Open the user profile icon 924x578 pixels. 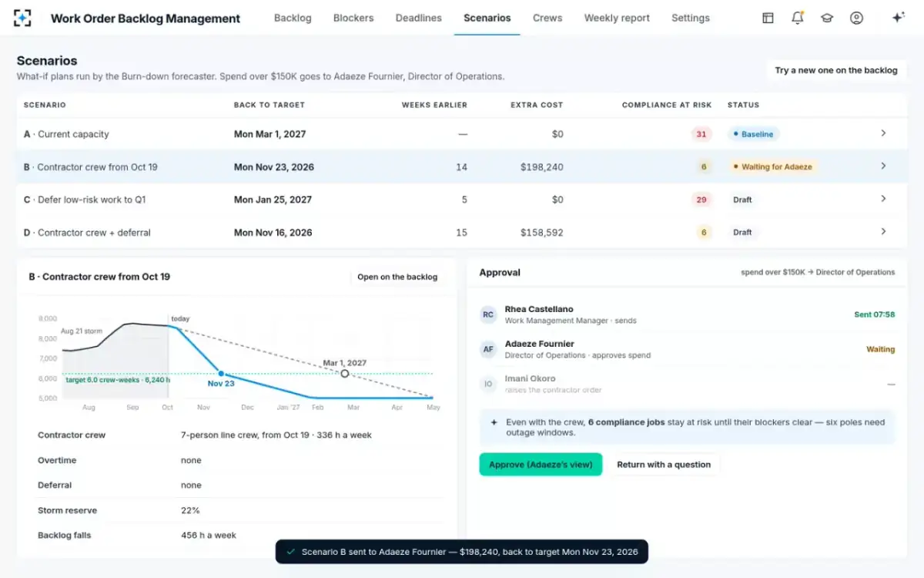tap(856, 18)
